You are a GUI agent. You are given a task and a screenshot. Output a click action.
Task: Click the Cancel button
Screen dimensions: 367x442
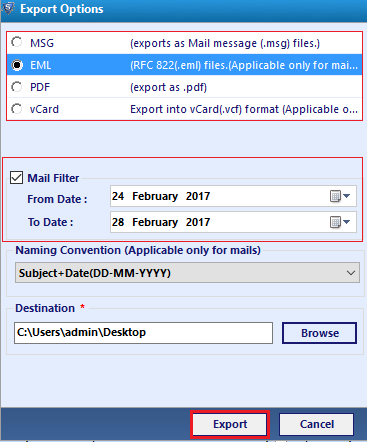click(x=316, y=424)
